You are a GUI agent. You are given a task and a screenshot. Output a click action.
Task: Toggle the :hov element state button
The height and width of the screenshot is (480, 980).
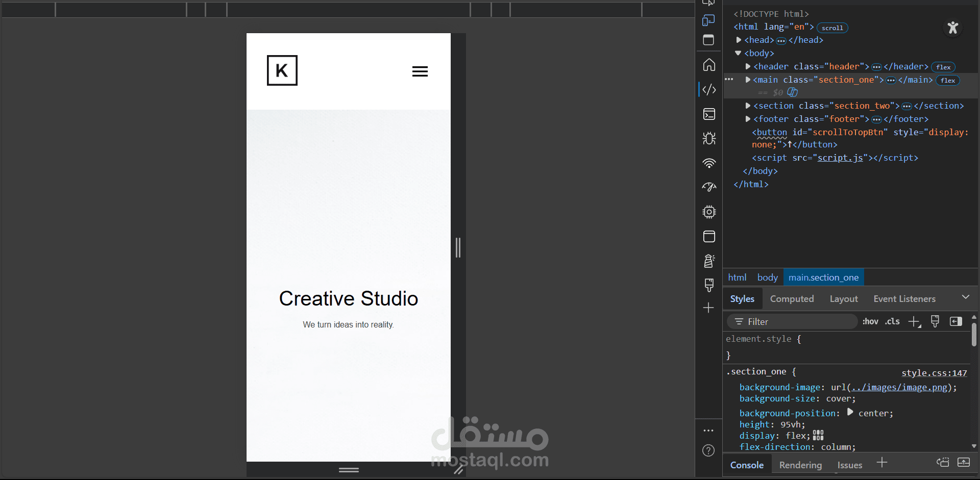click(x=870, y=321)
